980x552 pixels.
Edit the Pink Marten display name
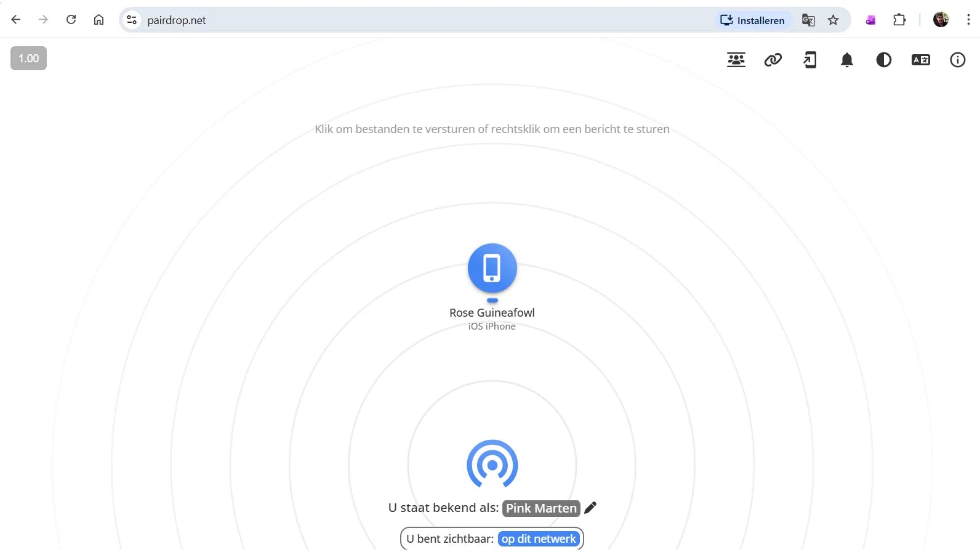pyautogui.click(x=541, y=508)
